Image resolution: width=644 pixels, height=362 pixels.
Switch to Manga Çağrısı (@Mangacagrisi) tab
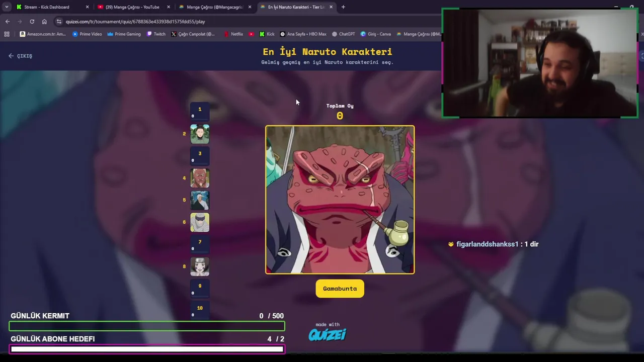click(215, 7)
